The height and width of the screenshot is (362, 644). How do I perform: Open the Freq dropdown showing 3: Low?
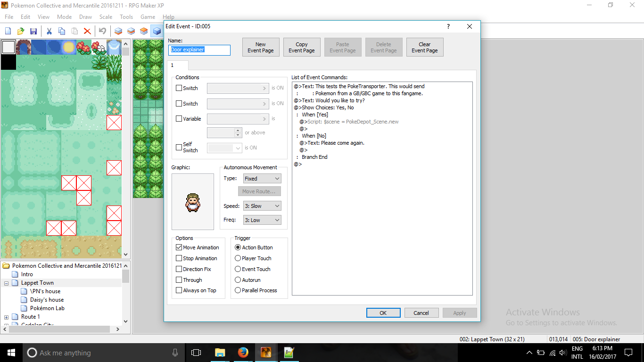click(262, 220)
